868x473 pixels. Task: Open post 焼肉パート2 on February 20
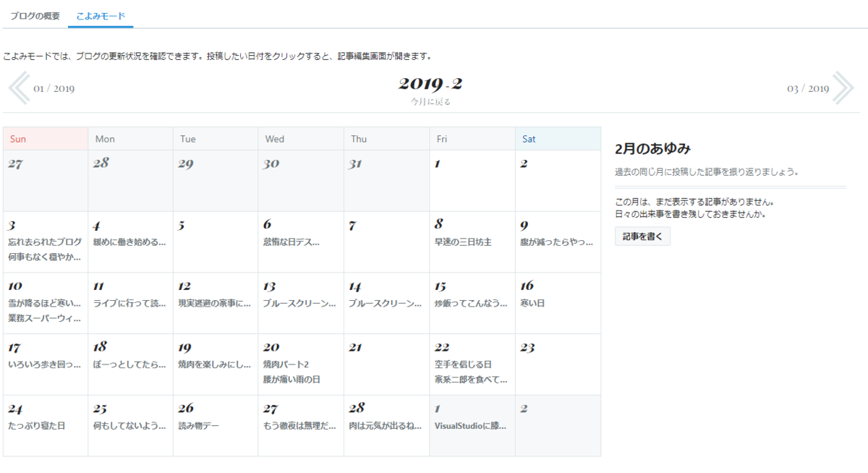[x=286, y=365]
